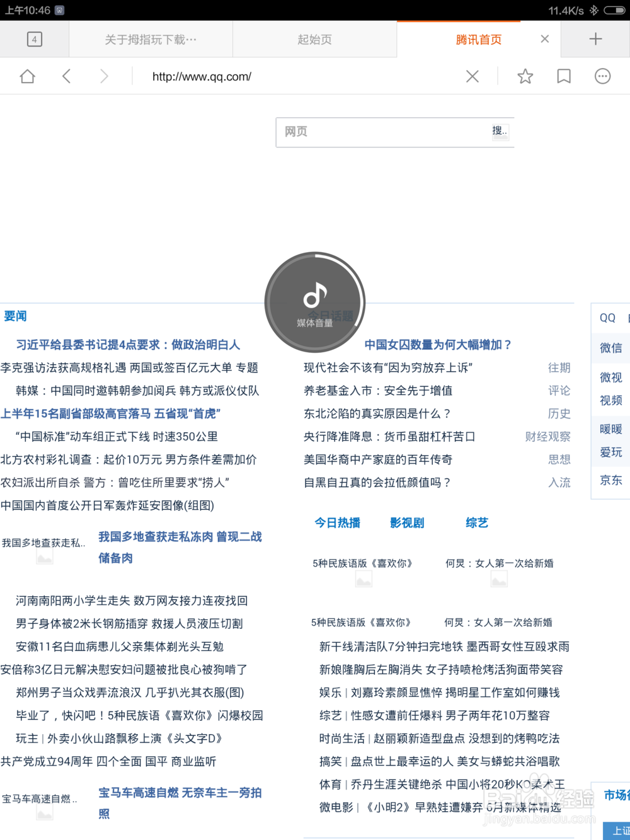The width and height of the screenshot is (630, 840).
Task: Open the more options menu icon
Action: tap(602, 76)
